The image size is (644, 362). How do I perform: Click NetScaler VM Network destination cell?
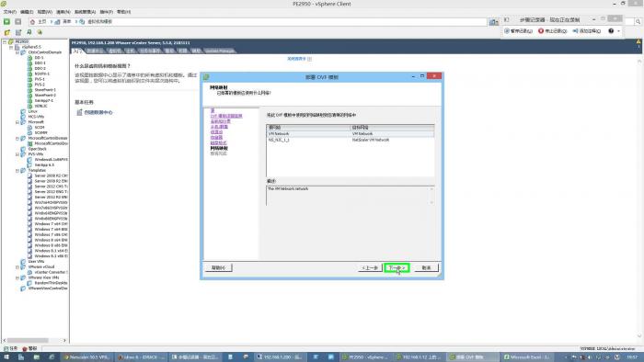click(371, 140)
